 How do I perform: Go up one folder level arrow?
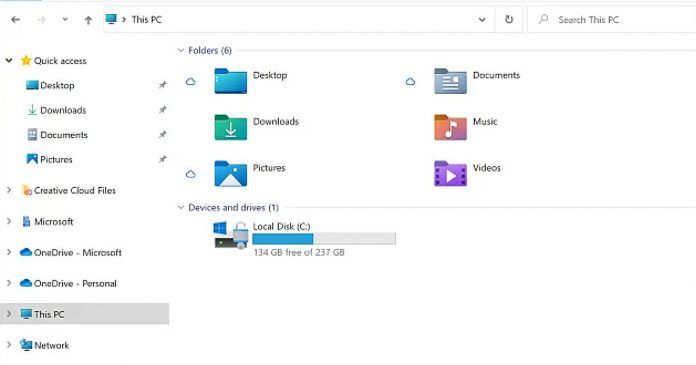88,20
